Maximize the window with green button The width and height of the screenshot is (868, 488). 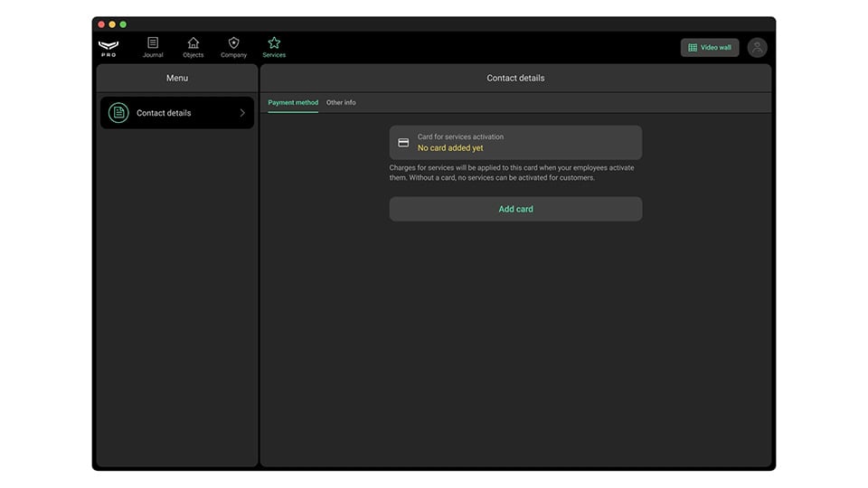click(x=123, y=24)
